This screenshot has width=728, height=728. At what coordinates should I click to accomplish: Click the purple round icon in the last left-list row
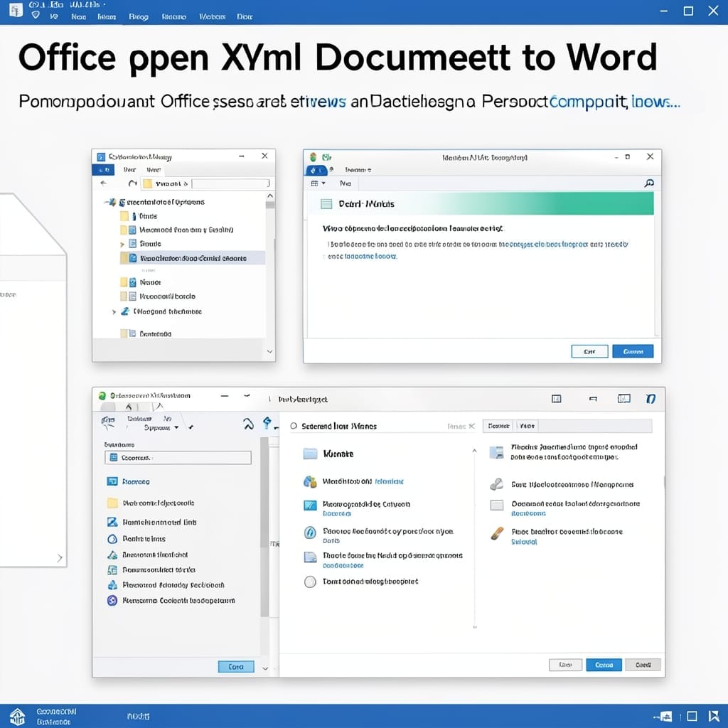pos(112,600)
